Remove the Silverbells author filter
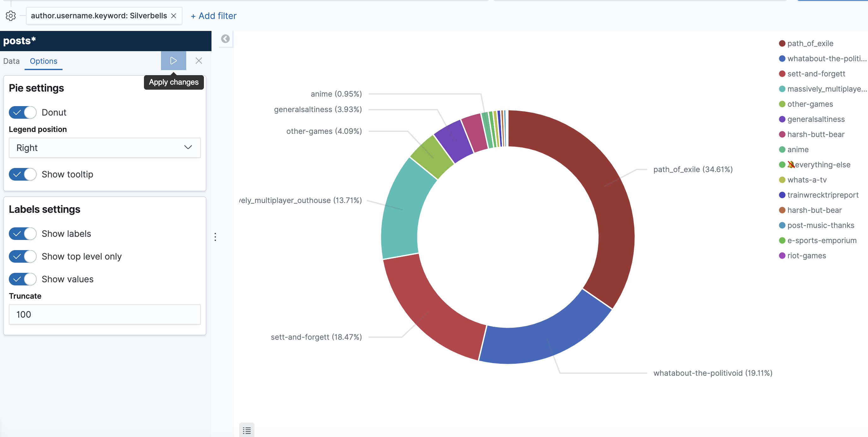The width and height of the screenshot is (868, 437). pos(174,16)
